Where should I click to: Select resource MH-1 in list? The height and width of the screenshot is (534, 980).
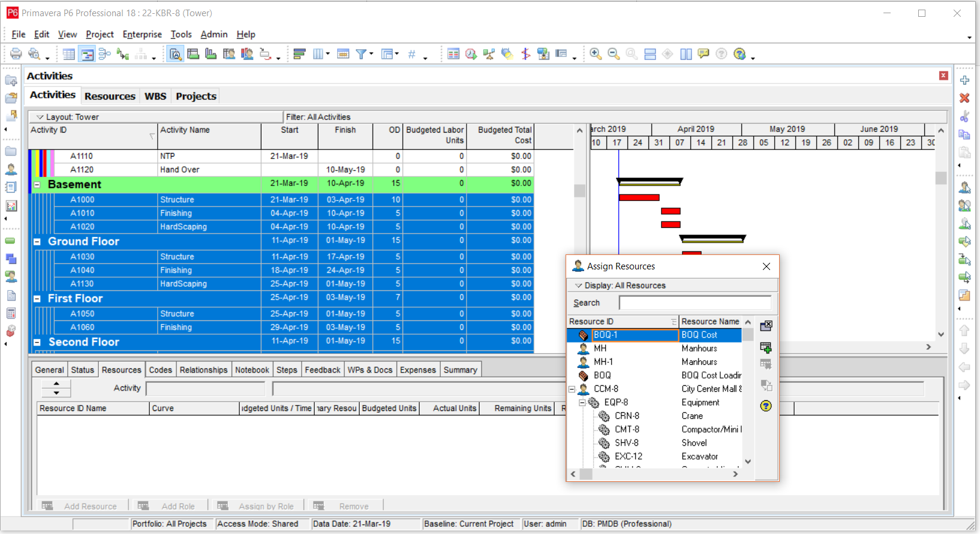tap(654, 362)
